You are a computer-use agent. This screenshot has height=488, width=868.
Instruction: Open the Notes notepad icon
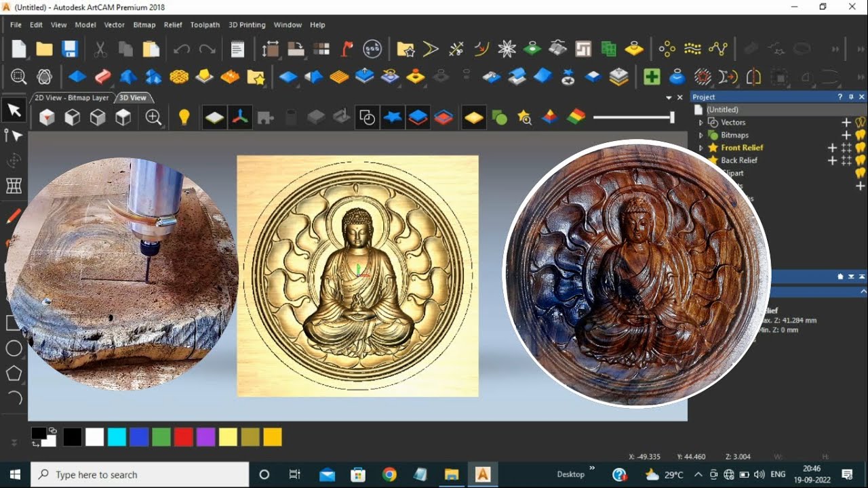(x=237, y=49)
